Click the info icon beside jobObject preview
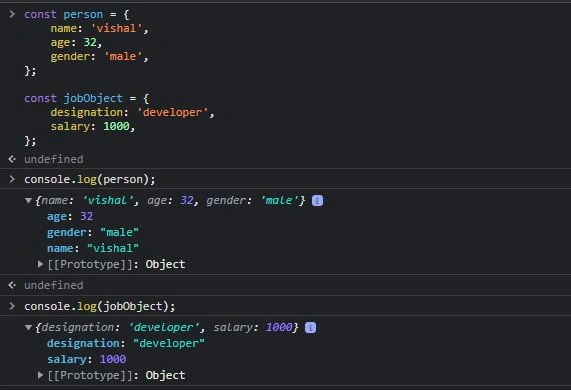571x390 pixels. [310, 328]
